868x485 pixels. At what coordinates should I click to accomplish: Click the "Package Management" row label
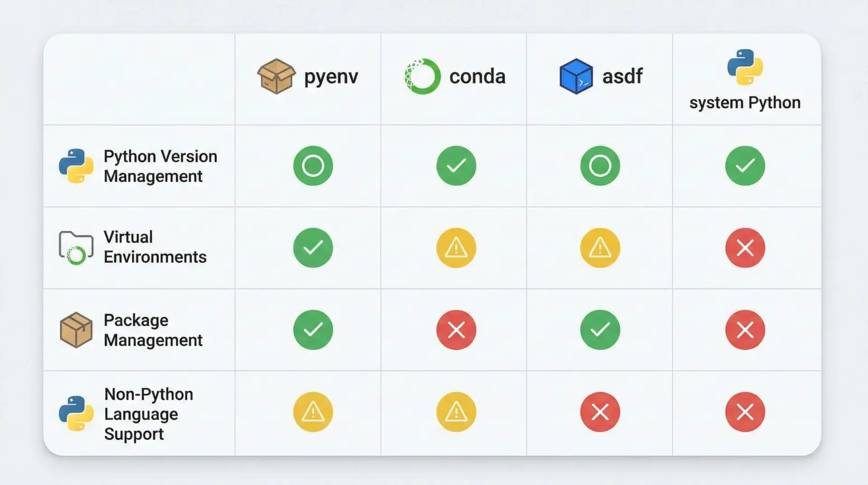click(x=153, y=330)
